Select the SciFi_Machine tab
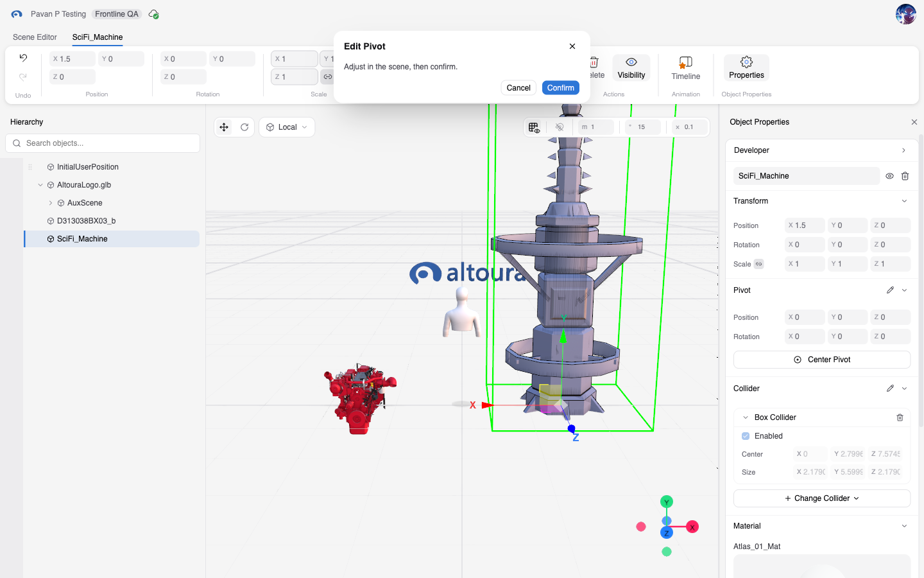This screenshot has height=578, width=924. coord(98,37)
